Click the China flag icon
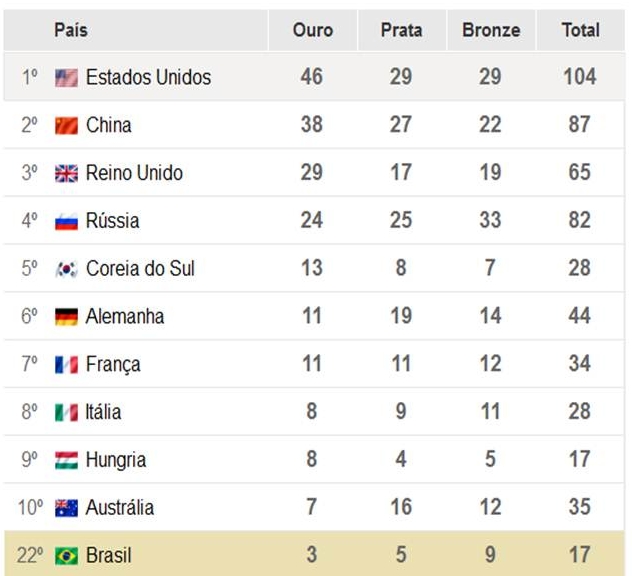Screen dimensions: 632x576 pyautogui.click(x=67, y=126)
